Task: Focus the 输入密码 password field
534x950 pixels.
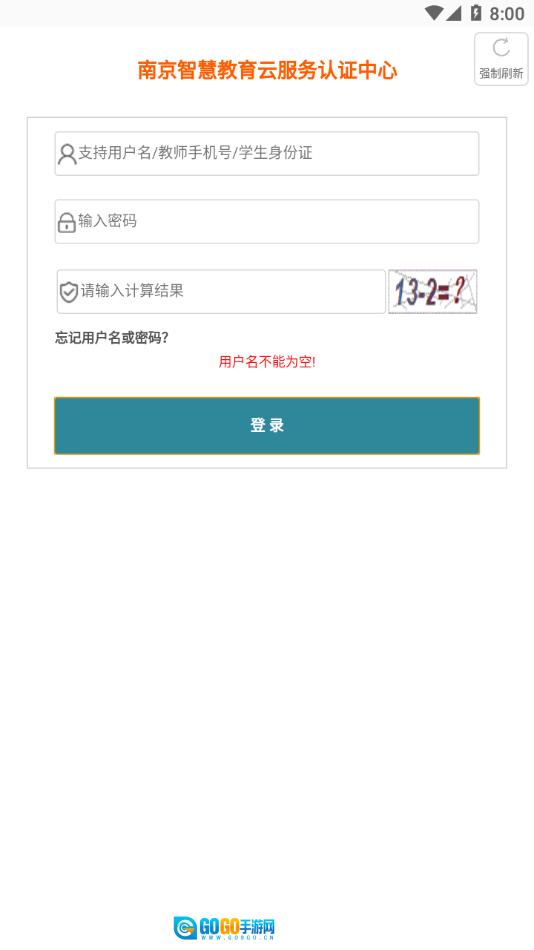Action: pyautogui.click(x=267, y=222)
